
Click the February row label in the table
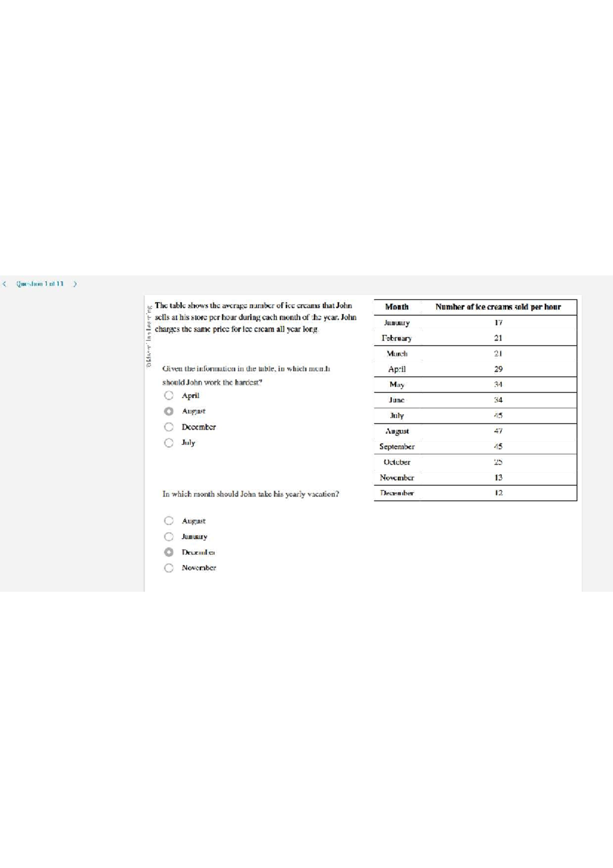click(x=397, y=338)
